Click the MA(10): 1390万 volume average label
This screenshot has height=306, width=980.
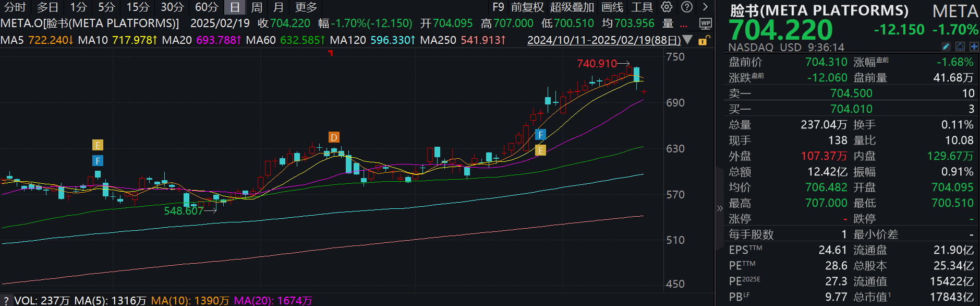pyautogui.click(x=190, y=301)
